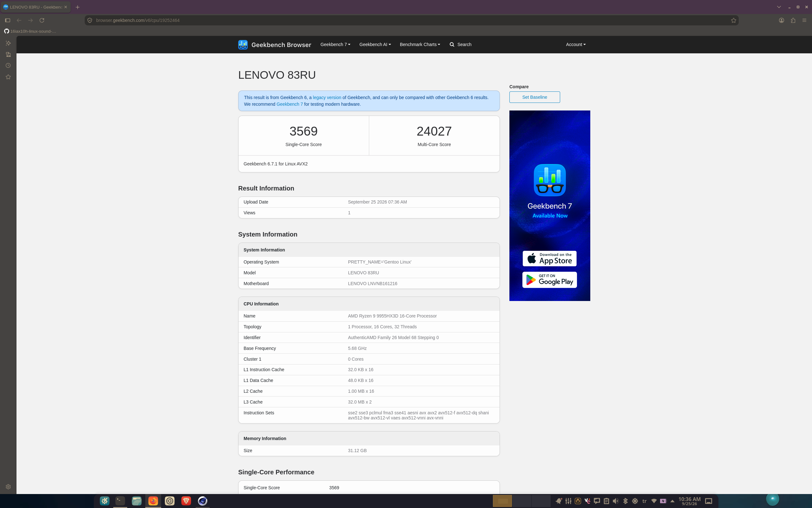
Task: Open bookmarks sidebar star panel
Action: 8,77
